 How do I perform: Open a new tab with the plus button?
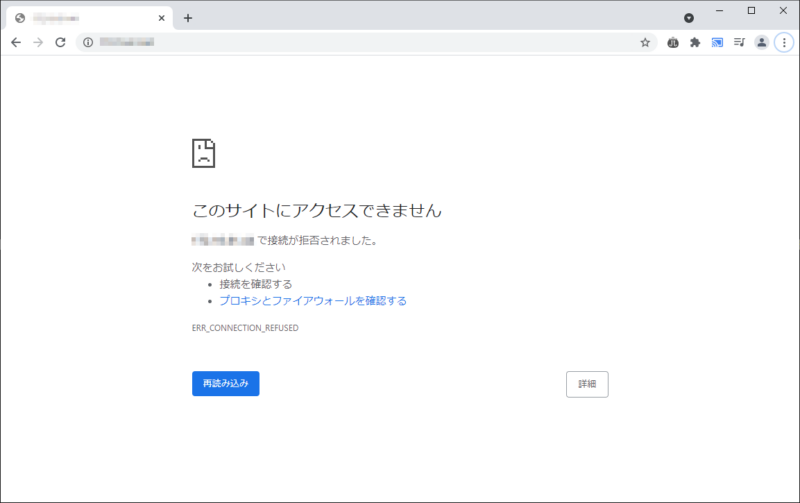(x=188, y=18)
